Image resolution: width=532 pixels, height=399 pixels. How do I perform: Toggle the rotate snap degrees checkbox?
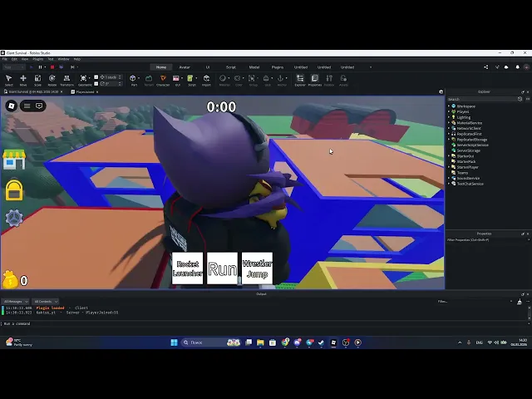coord(96,83)
